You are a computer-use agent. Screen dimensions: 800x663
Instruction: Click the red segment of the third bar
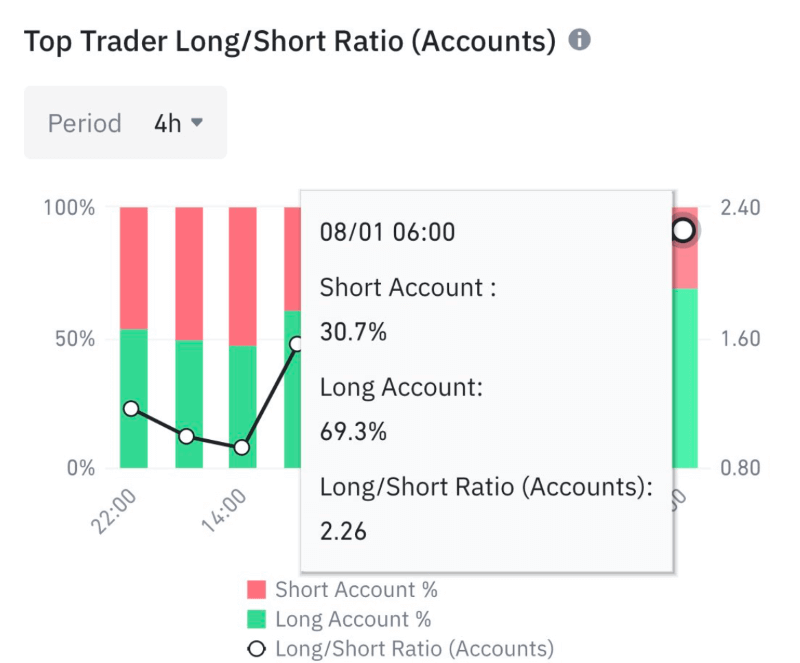(x=242, y=275)
